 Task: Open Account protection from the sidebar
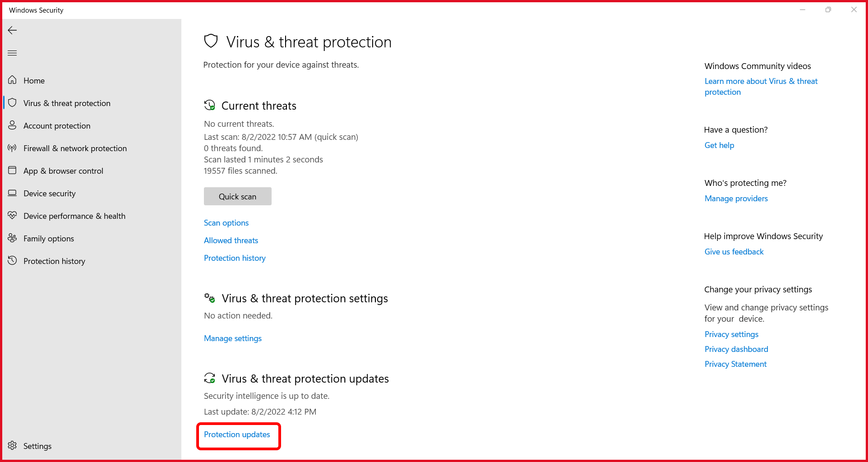[56, 125]
